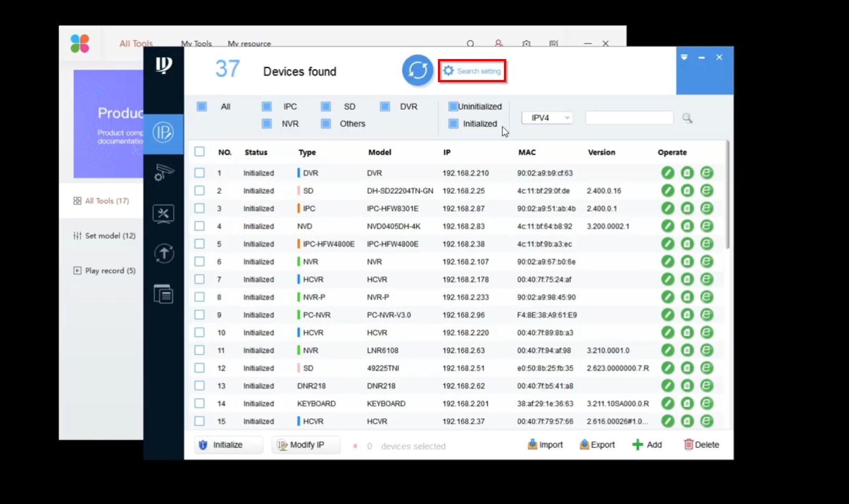This screenshot has height=504, width=849.
Task: Click the edit pencil icon for device 1
Action: (x=668, y=173)
